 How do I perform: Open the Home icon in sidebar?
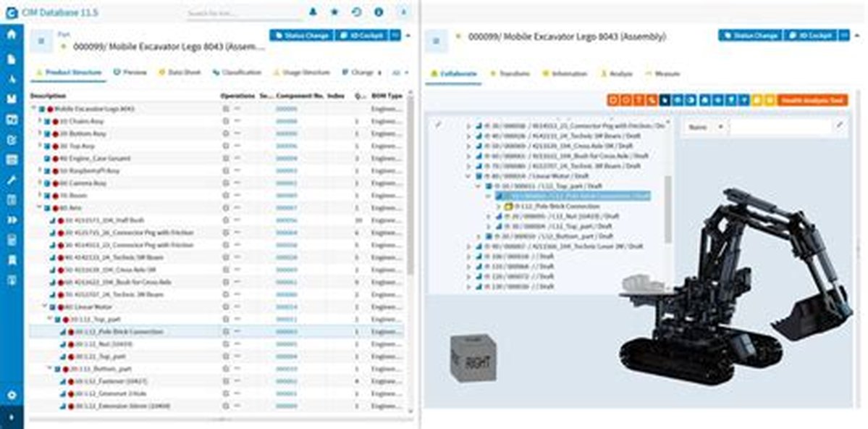12,34
